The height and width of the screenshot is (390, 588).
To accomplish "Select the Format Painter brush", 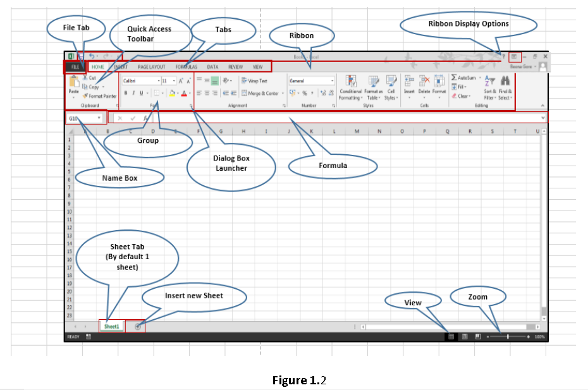I will pyautogui.click(x=85, y=96).
